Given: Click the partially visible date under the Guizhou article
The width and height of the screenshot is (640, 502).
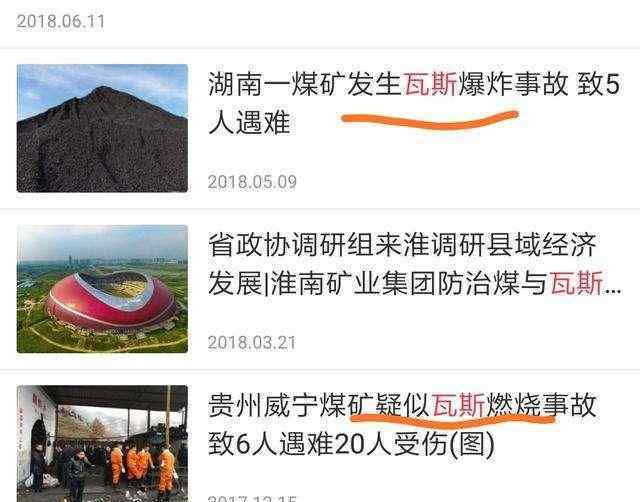Looking at the screenshot, I should 252,499.
